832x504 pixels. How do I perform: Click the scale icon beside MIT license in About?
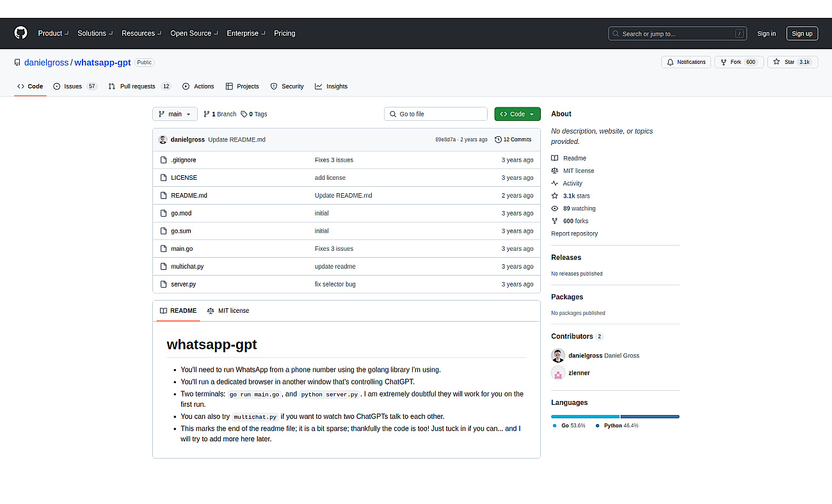click(555, 171)
